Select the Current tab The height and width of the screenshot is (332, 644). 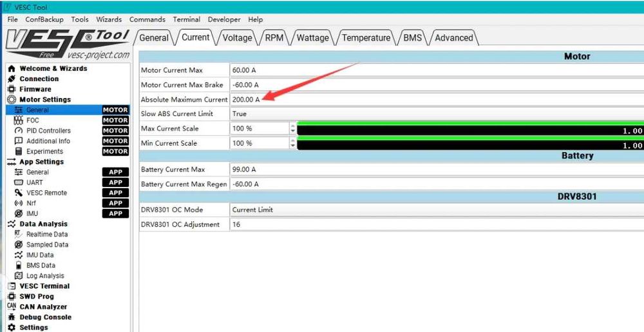coord(196,37)
